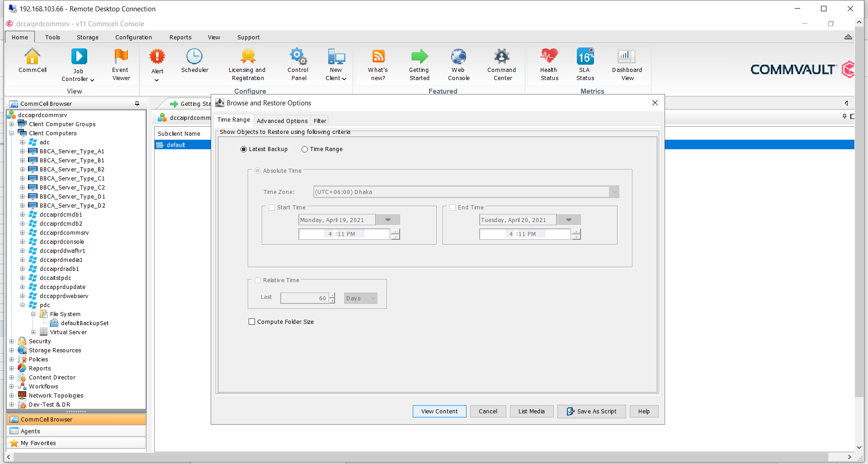
Task: Open the CommCell home icon
Action: (x=32, y=60)
